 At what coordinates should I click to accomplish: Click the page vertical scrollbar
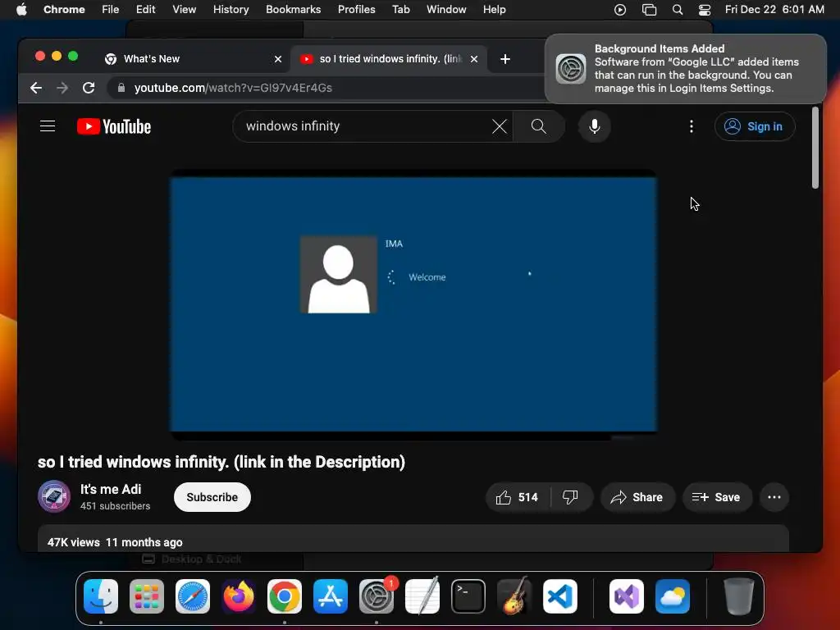[x=815, y=148]
